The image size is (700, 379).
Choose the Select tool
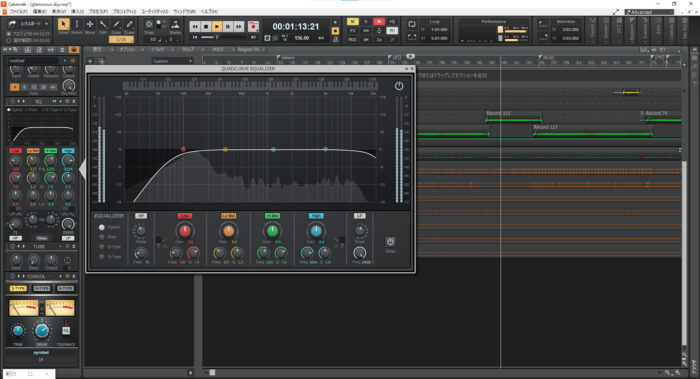point(76,24)
